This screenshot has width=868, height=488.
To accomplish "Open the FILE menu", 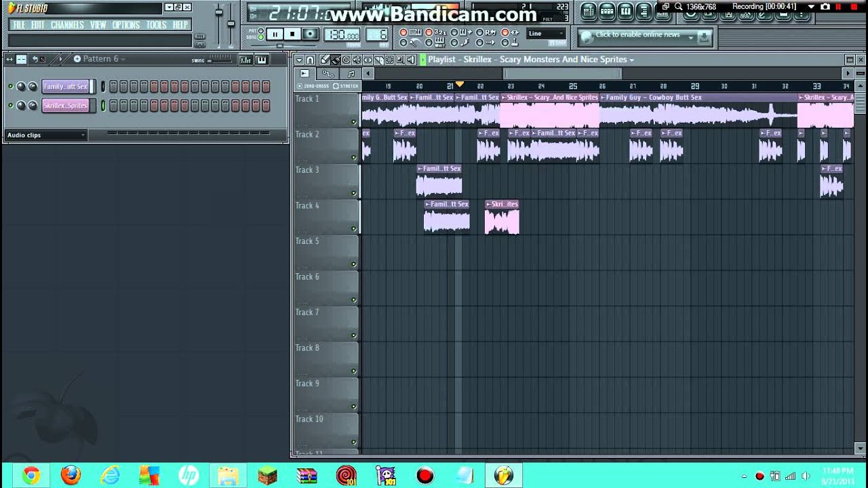I will click(18, 25).
